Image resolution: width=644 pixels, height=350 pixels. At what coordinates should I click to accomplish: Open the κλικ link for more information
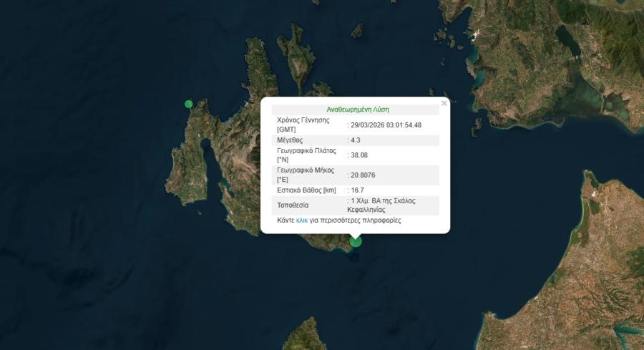pos(302,220)
